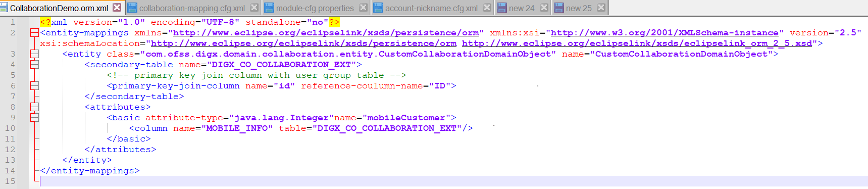
Task: Click the disk icon on account-nickname.cfg.xml tab
Action: tap(379, 8)
